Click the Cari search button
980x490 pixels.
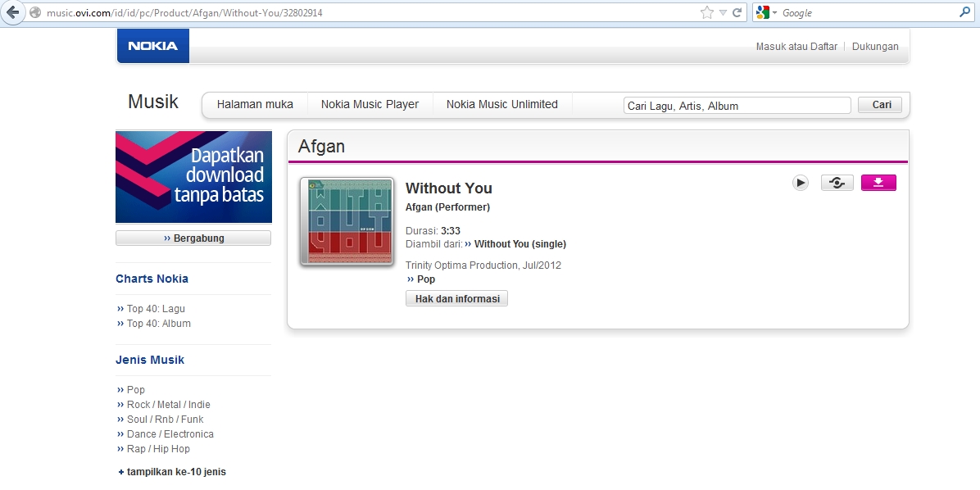882,104
